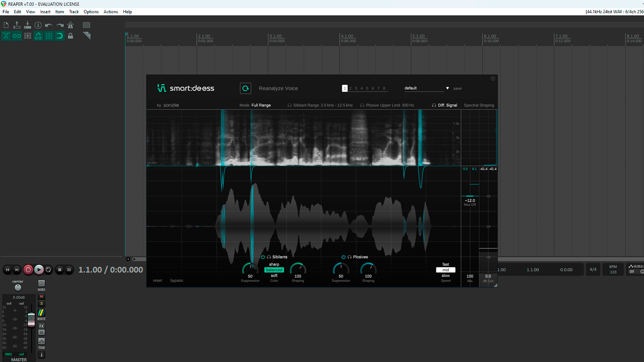Toggle the locking padlock icon
644x362 pixels.
(x=71, y=36)
